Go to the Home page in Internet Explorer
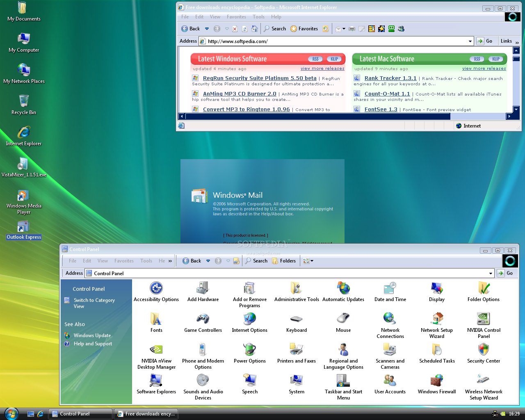 [x=255, y=29]
